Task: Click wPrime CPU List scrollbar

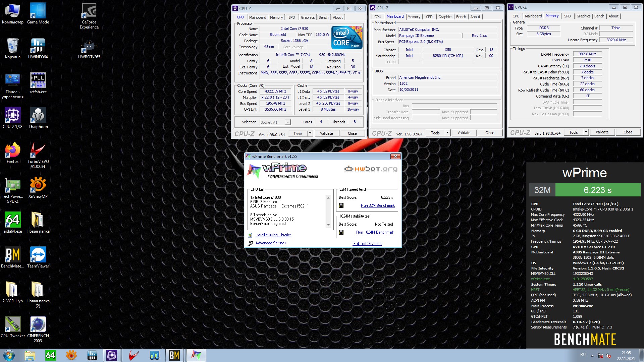Action: (x=328, y=211)
